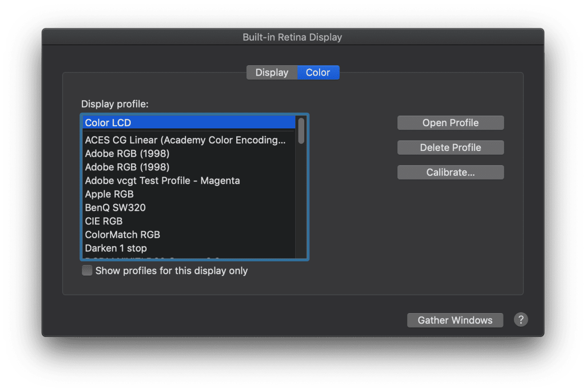Screen dimensions: 586x392
Task: Select the second Adobe RGB (1998) profile
Action: coord(180,167)
